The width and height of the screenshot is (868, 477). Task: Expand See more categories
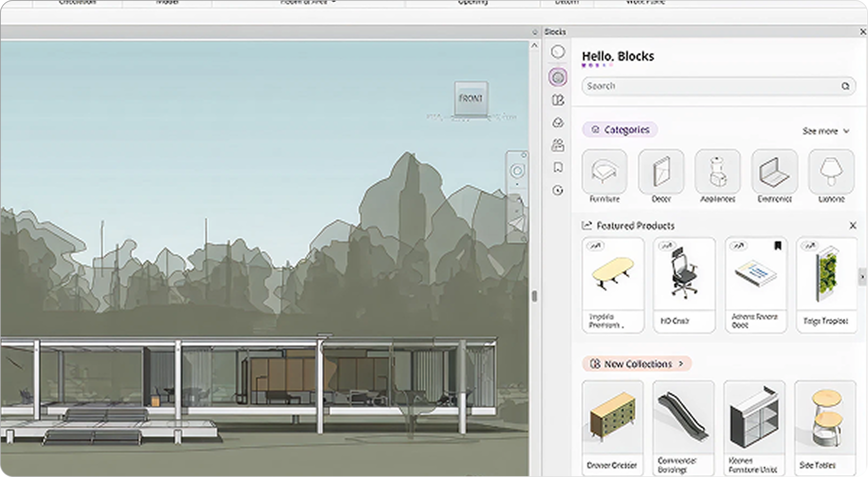(825, 131)
